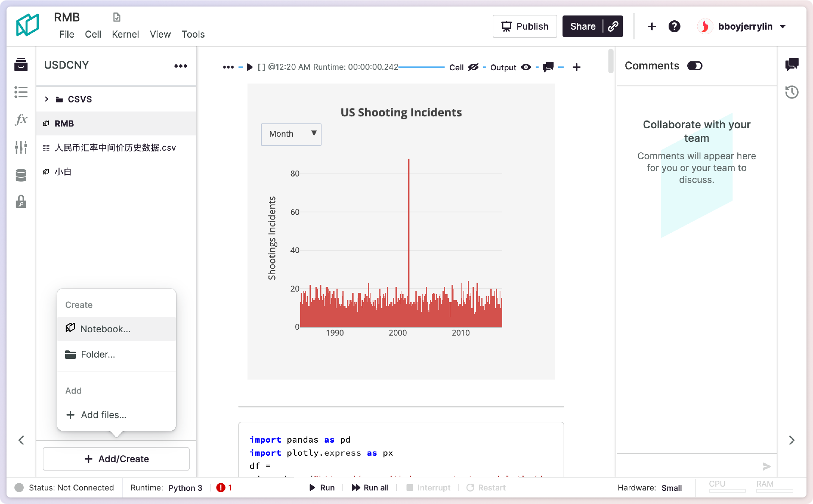Click the notebook saved status icon

pos(117,17)
